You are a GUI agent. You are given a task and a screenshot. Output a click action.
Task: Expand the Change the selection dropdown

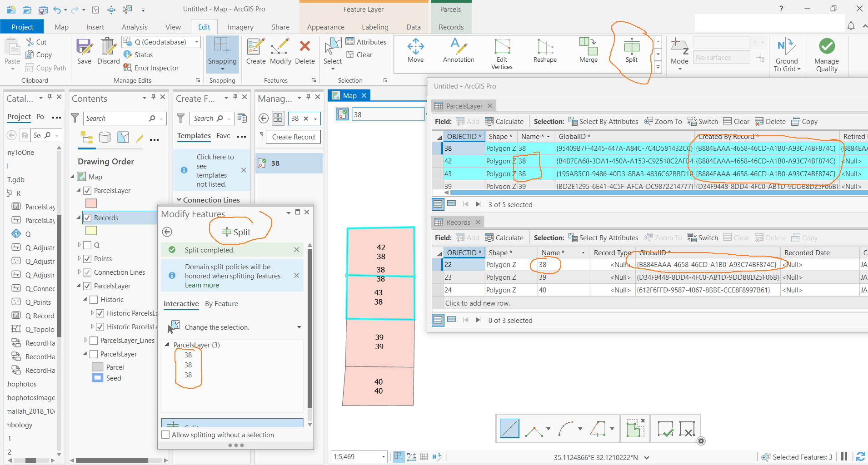(299, 327)
